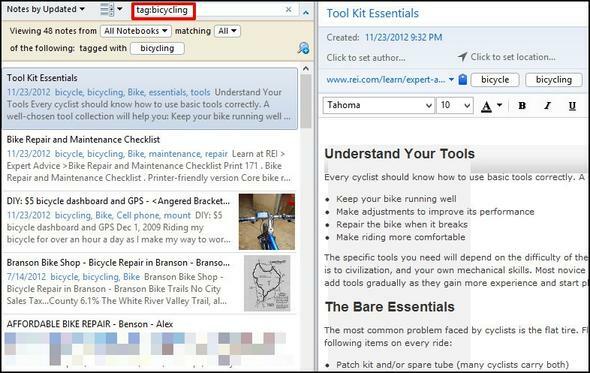The width and height of the screenshot is (590, 373).
Task: Open the source URL dropdown arrow
Action: (x=451, y=80)
